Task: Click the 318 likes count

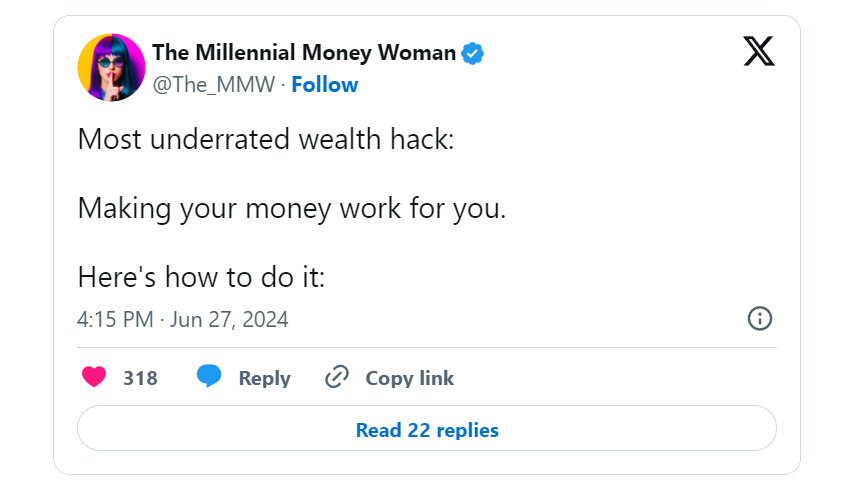Action: pyautogui.click(x=140, y=378)
